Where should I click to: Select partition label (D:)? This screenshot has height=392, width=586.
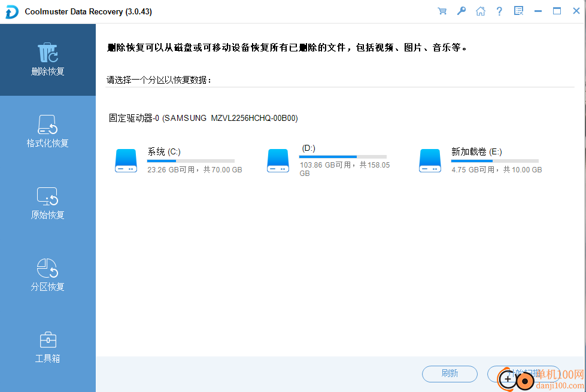tap(308, 148)
